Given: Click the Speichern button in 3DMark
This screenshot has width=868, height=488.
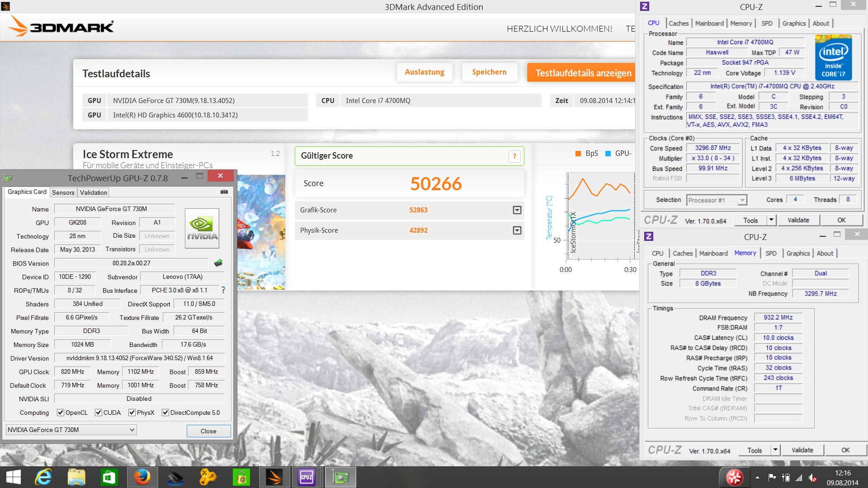Looking at the screenshot, I should tap(489, 72).
